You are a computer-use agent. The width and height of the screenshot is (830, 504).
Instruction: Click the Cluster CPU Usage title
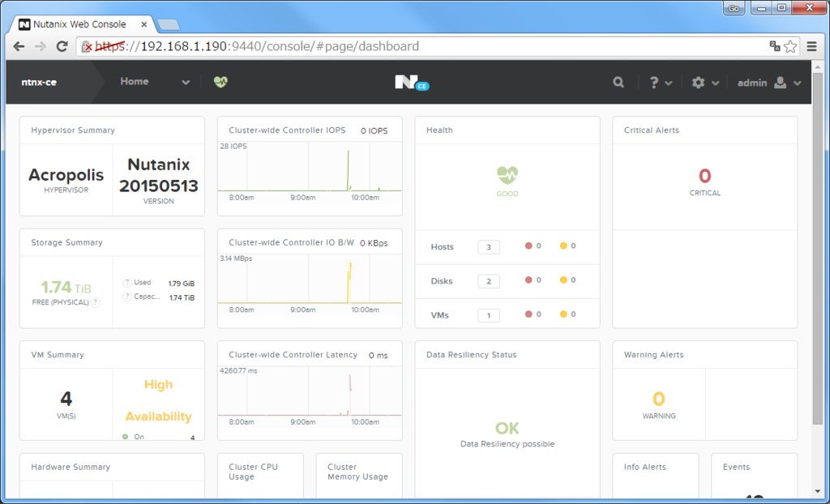click(253, 472)
